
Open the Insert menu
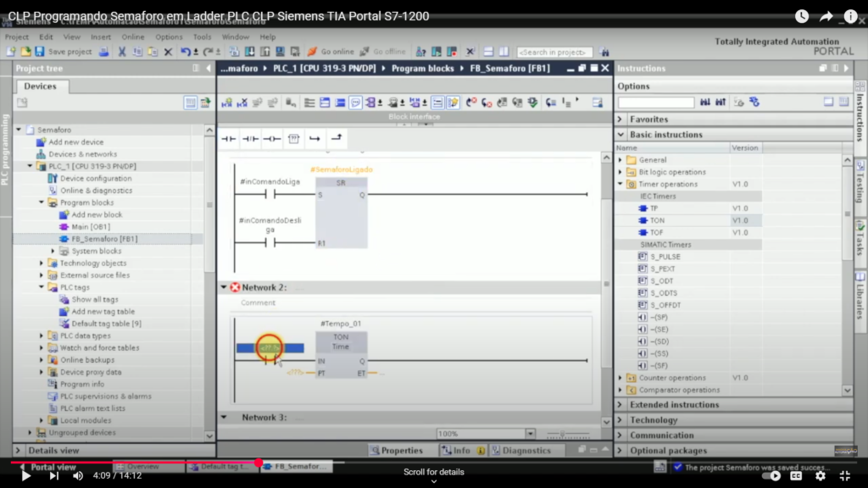(x=101, y=37)
